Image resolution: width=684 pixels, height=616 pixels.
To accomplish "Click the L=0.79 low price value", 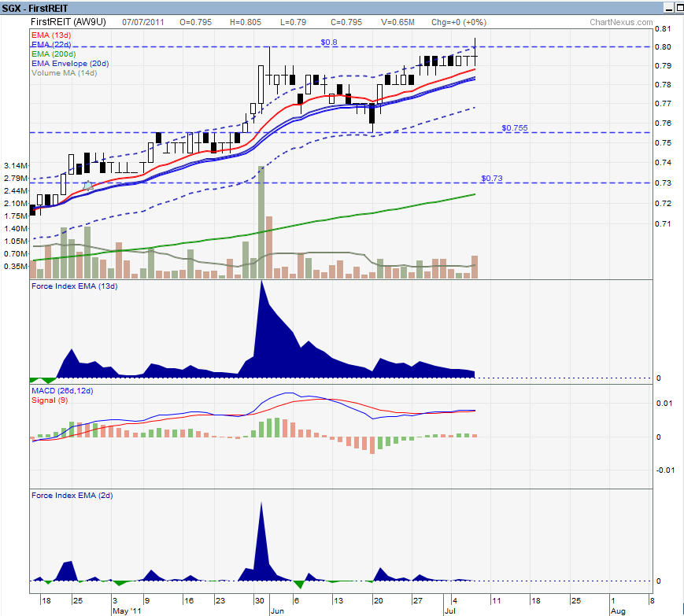I will pyautogui.click(x=293, y=22).
